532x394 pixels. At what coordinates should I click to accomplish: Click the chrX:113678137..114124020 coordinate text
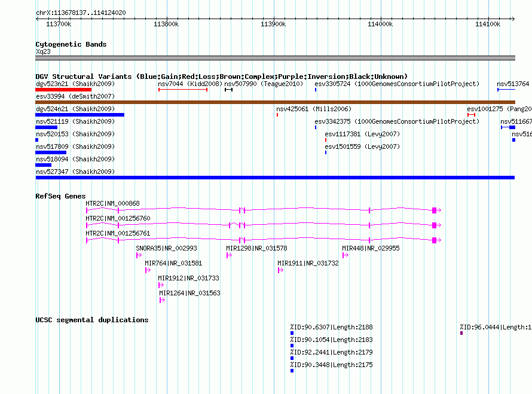(81, 13)
